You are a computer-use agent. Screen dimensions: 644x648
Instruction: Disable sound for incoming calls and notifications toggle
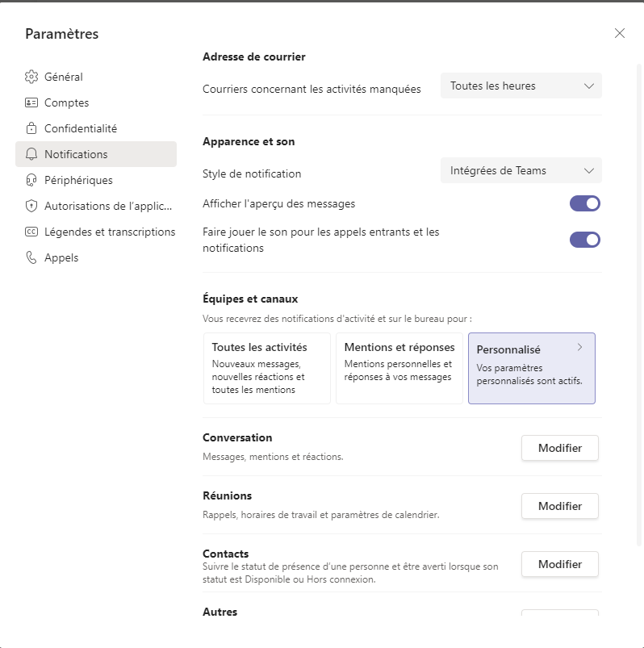pyautogui.click(x=585, y=240)
